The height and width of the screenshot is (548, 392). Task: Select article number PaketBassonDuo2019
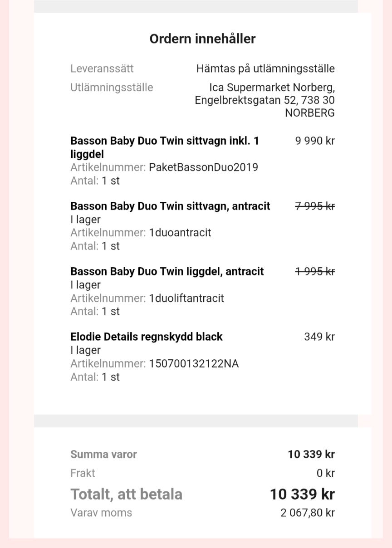(x=203, y=167)
